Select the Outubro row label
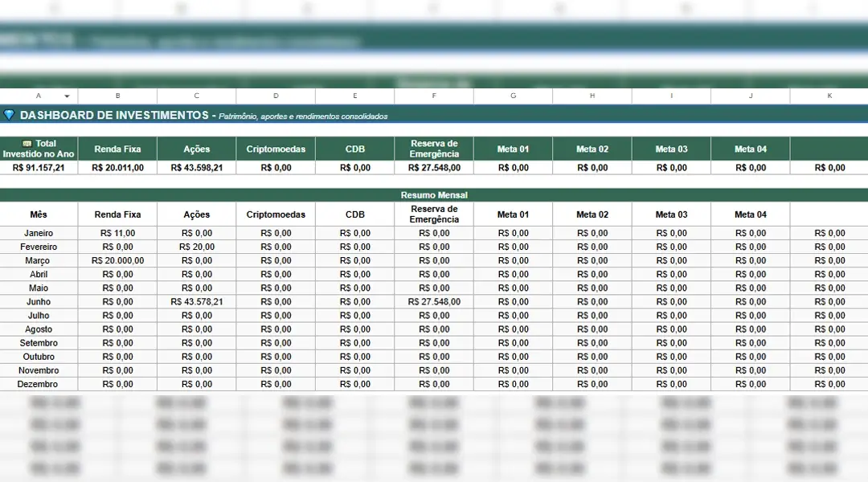Viewport: 868px width, 482px height. coord(39,357)
